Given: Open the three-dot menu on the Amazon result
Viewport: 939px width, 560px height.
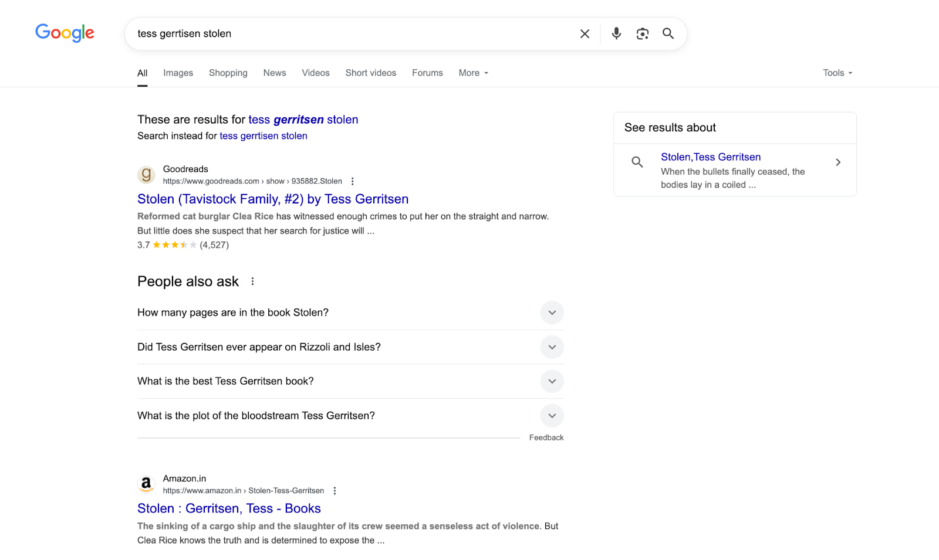Looking at the screenshot, I should [x=335, y=490].
